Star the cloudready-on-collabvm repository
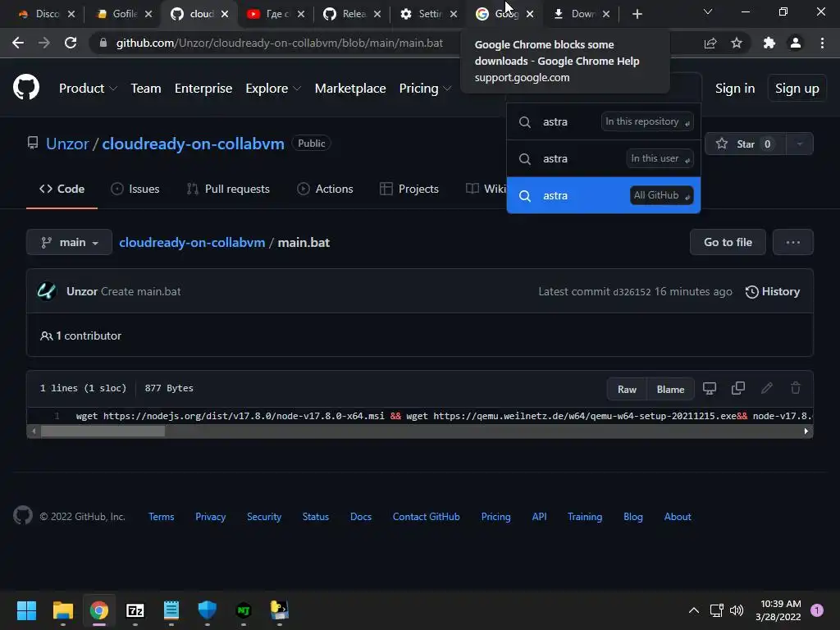This screenshot has width=840, height=630. tap(745, 144)
